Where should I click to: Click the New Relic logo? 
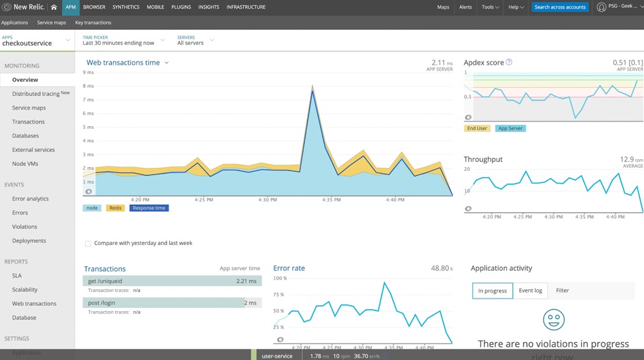tap(23, 7)
